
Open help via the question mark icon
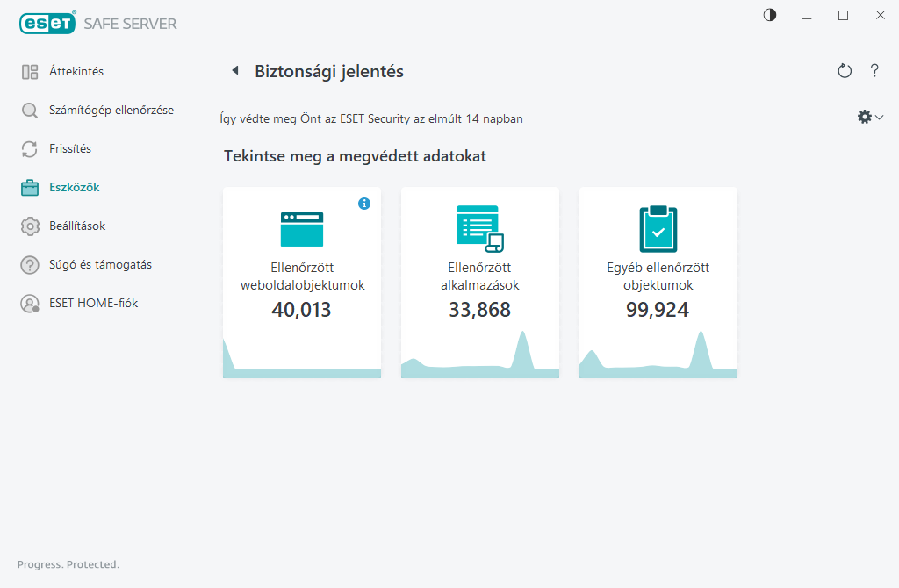click(874, 70)
